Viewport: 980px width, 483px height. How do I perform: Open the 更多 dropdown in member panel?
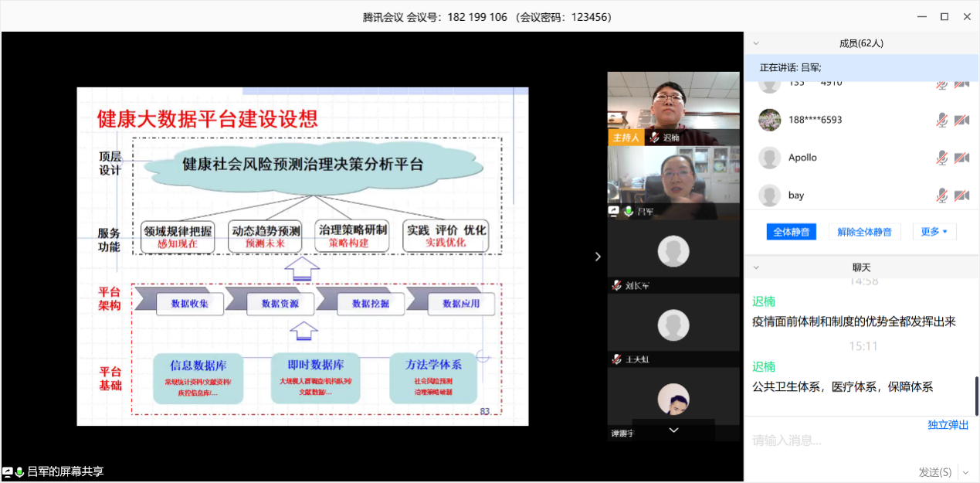pos(934,232)
